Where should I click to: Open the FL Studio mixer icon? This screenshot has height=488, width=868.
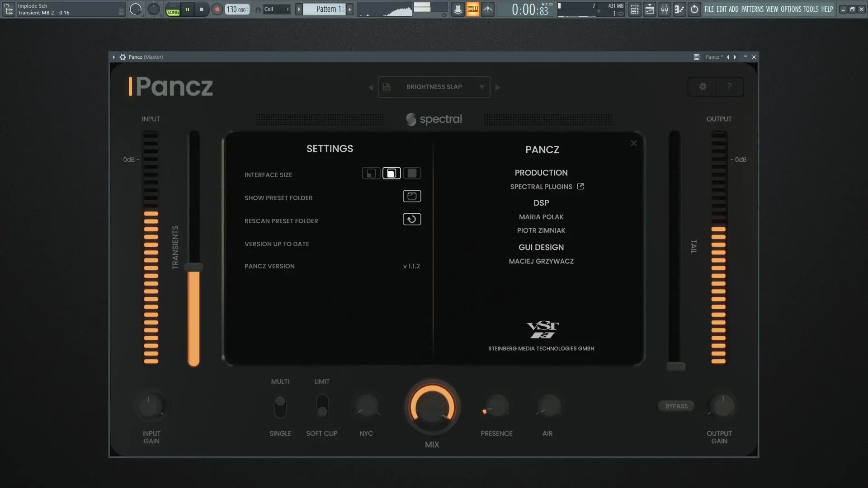click(x=664, y=9)
